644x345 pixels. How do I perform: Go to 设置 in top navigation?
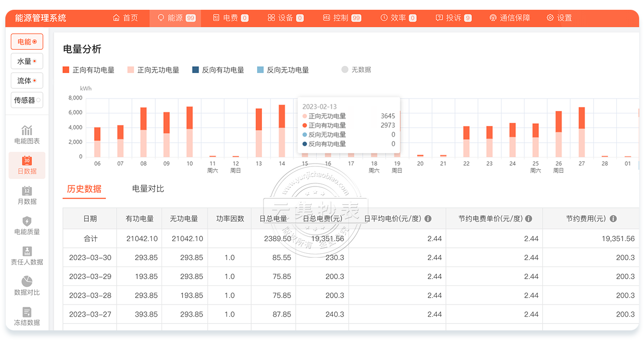coord(559,18)
